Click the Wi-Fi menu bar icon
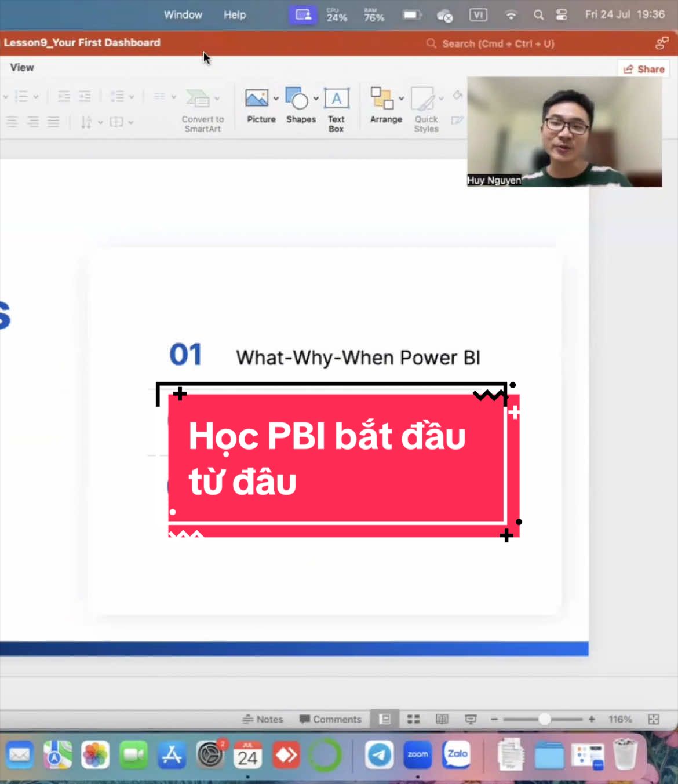 click(x=511, y=15)
